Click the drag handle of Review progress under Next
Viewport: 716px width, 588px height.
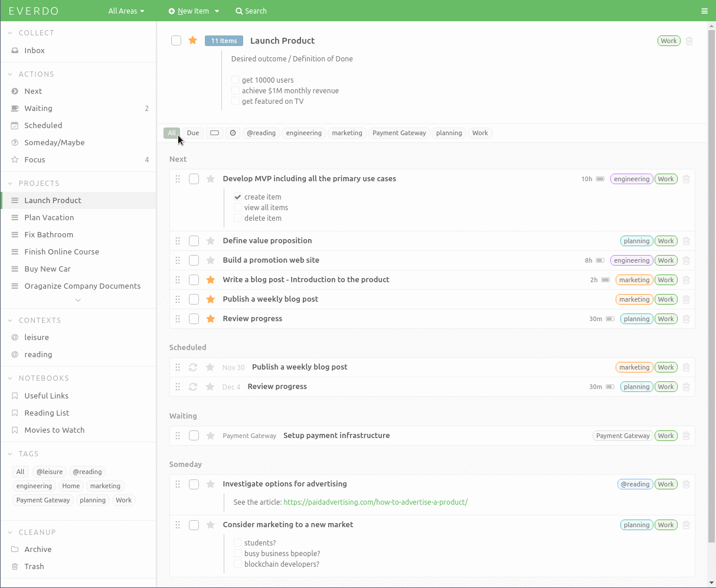[178, 319]
